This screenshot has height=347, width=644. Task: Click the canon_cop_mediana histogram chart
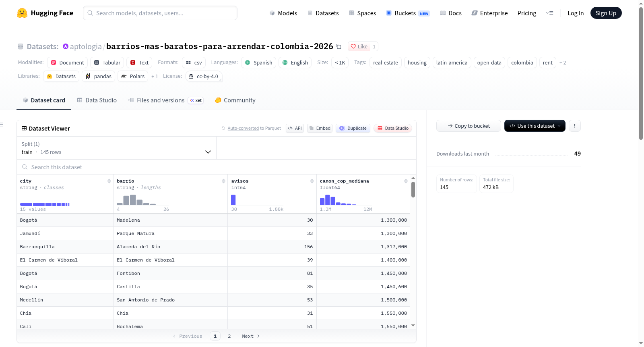(346, 199)
